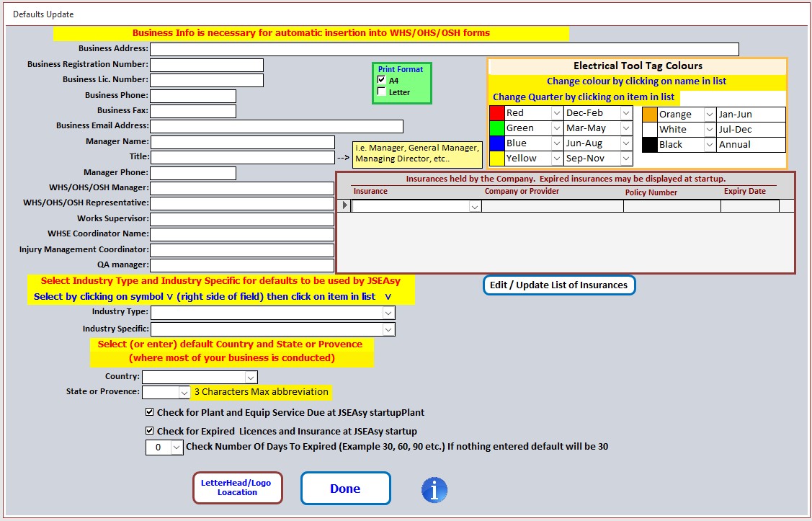Click Edit / Update List of Insurances

click(559, 285)
